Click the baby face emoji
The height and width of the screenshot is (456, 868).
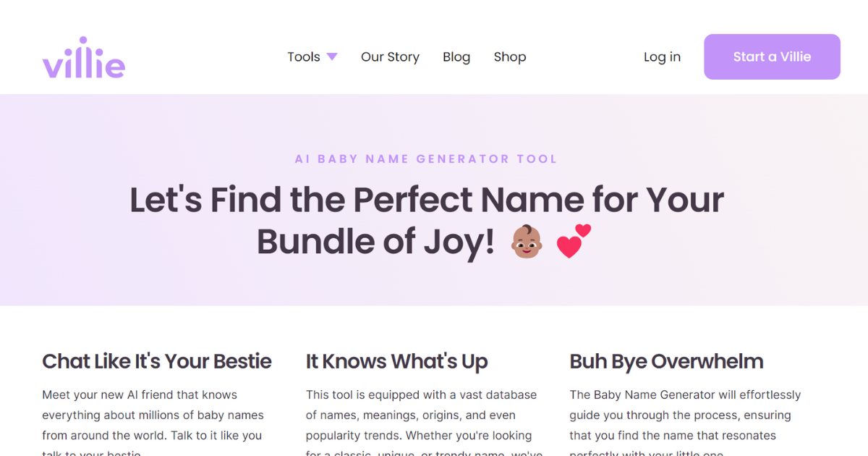pos(529,242)
